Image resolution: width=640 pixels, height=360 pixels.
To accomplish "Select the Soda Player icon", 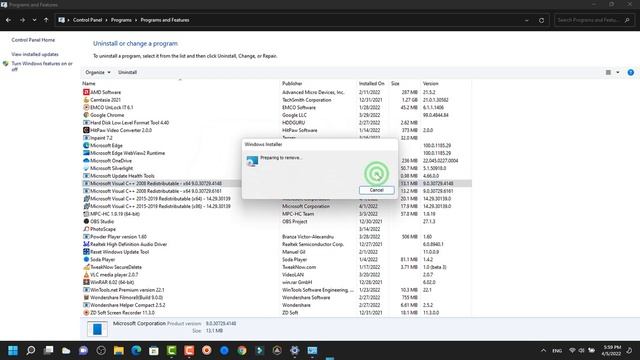I will point(86,260).
